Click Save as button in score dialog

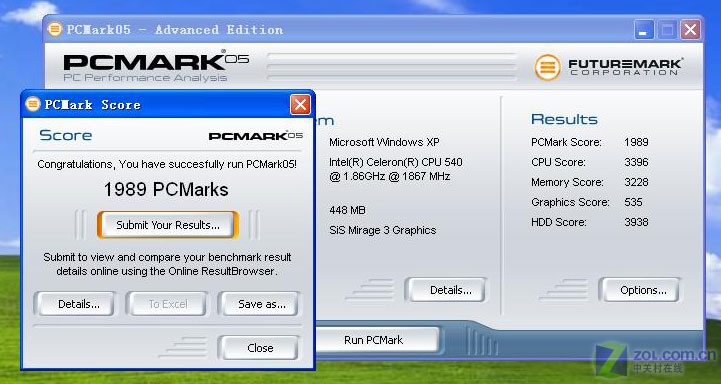tap(260, 304)
